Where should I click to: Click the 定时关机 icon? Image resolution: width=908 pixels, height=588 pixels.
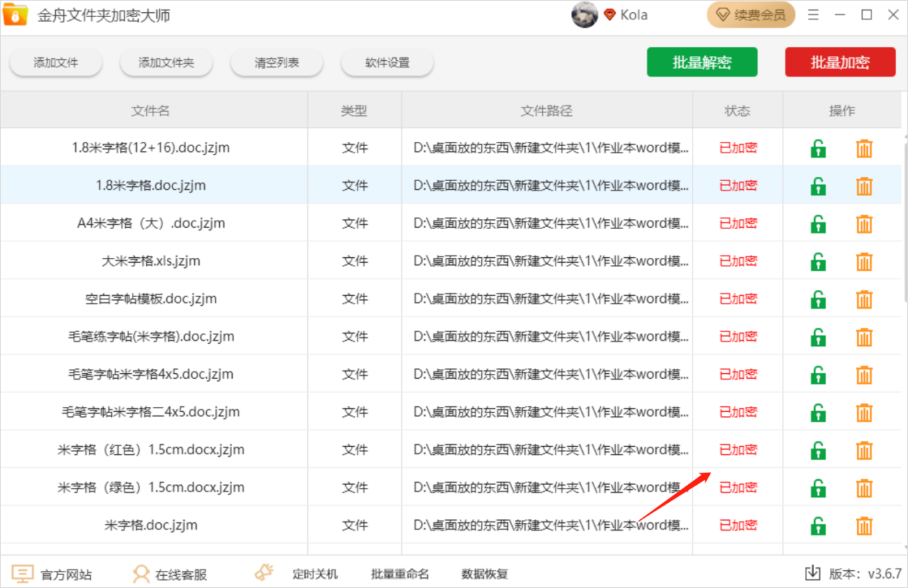(264, 572)
